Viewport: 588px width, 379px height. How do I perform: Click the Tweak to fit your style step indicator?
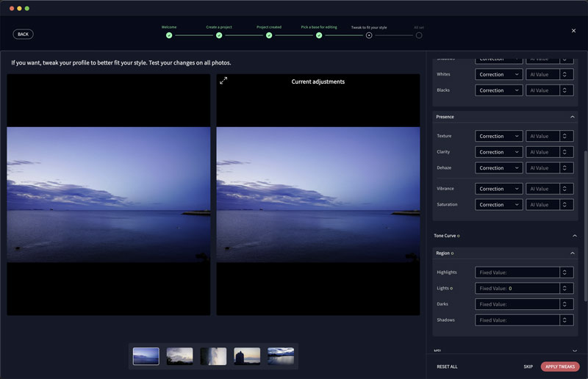coord(369,35)
